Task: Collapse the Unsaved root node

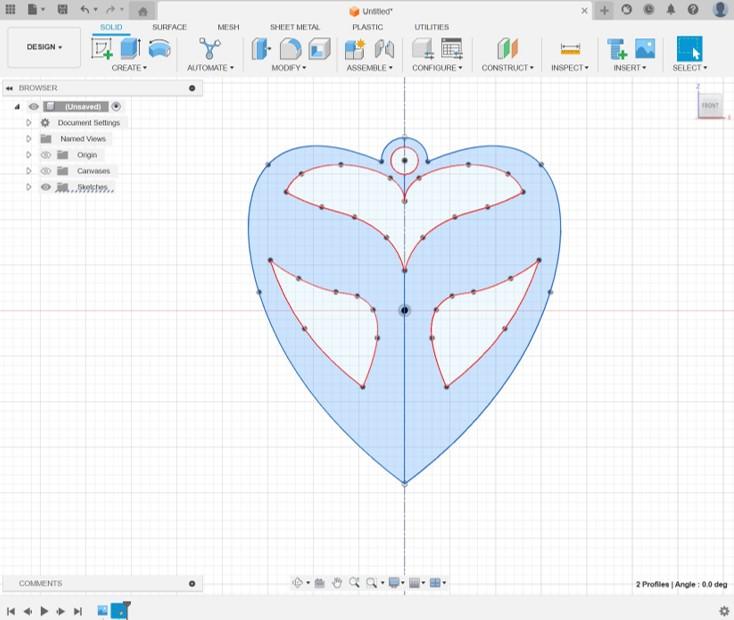Action: pyautogui.click(x=17, y=107)
